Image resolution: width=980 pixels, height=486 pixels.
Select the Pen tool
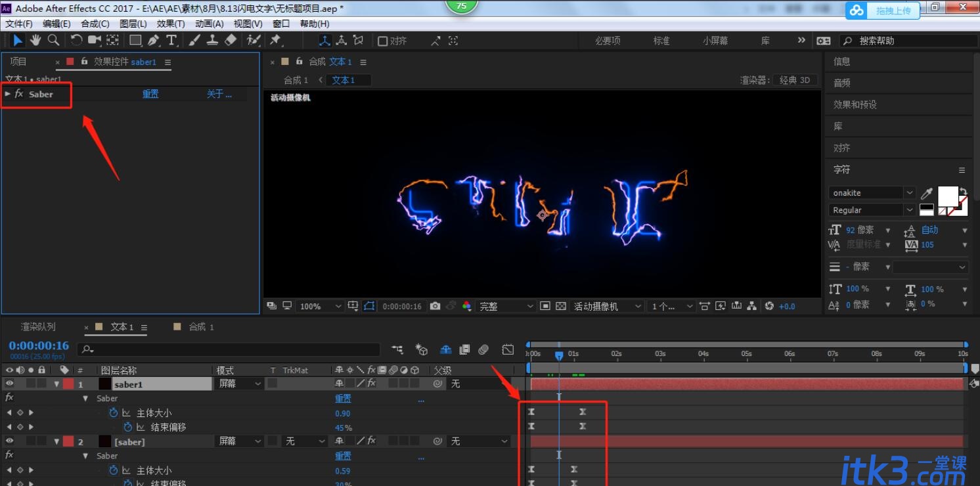[x=154, y=40]
